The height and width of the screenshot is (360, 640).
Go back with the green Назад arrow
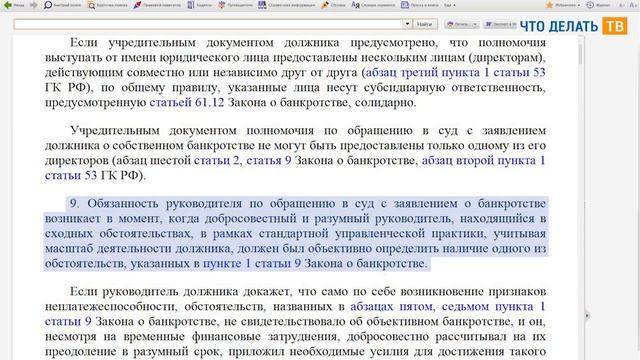pos(13,5)
